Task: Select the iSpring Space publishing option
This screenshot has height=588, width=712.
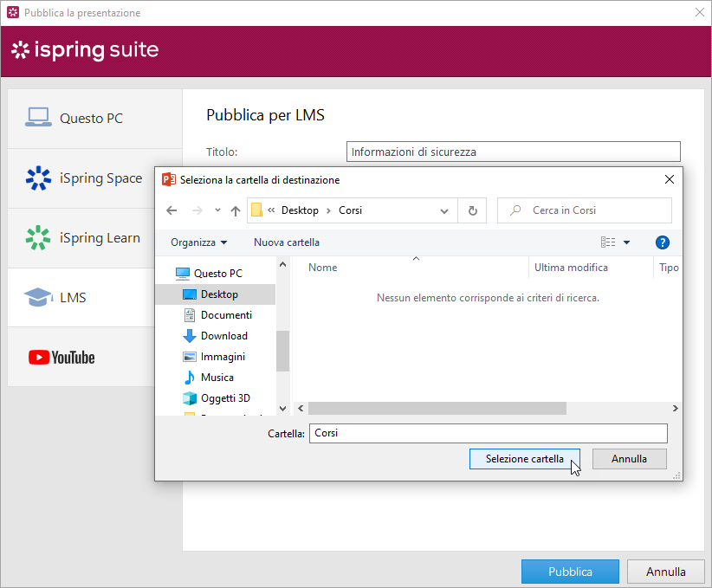Action: coord(95,178)
